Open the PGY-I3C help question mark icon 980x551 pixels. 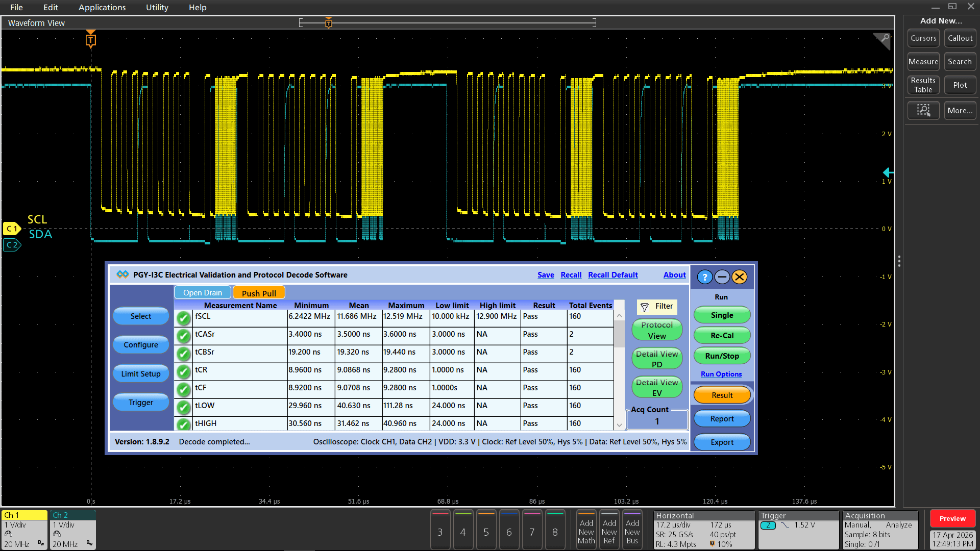point(704,277)
